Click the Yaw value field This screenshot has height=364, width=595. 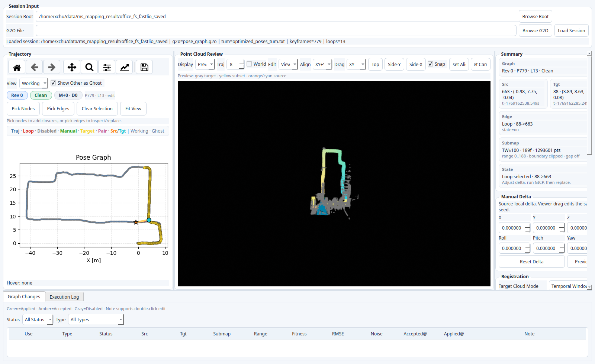[x=578, y=248]
